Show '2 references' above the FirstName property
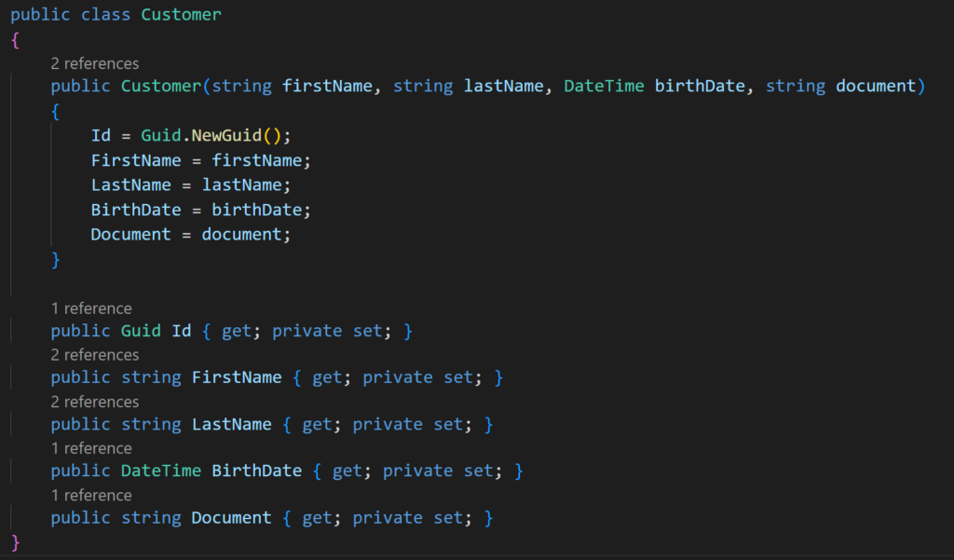Image resolution: width=954 pixels, height=560 pixels. tap(95, 355)
